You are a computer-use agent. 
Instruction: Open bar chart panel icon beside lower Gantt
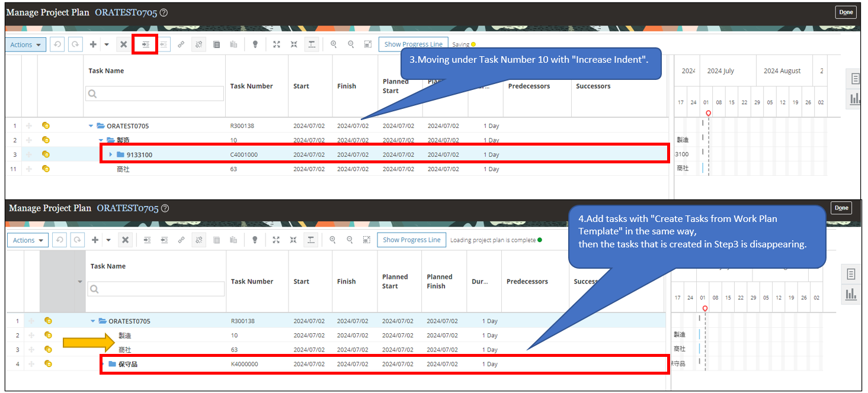point(851,294)
